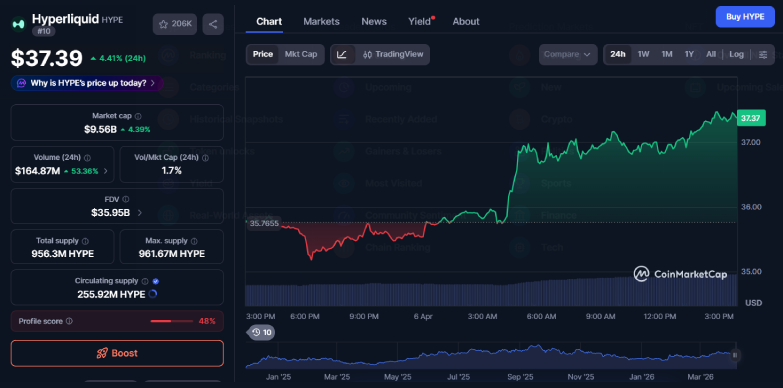The width and height of the screenshot is (783, 388).
Task: Open the Total supply info icon
Action: 85,241
